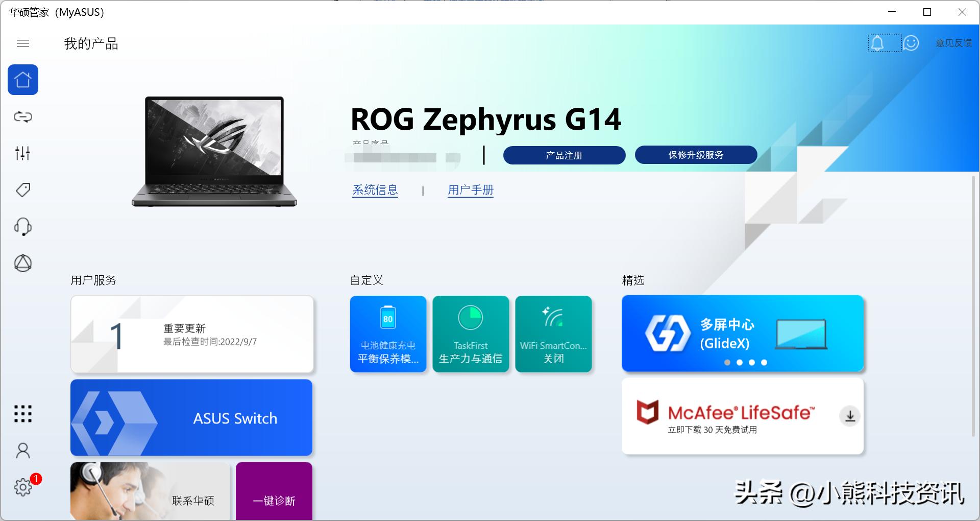Download McAfee LiveSafe via the download icon
980x521 pixels.
click(849, 416)
